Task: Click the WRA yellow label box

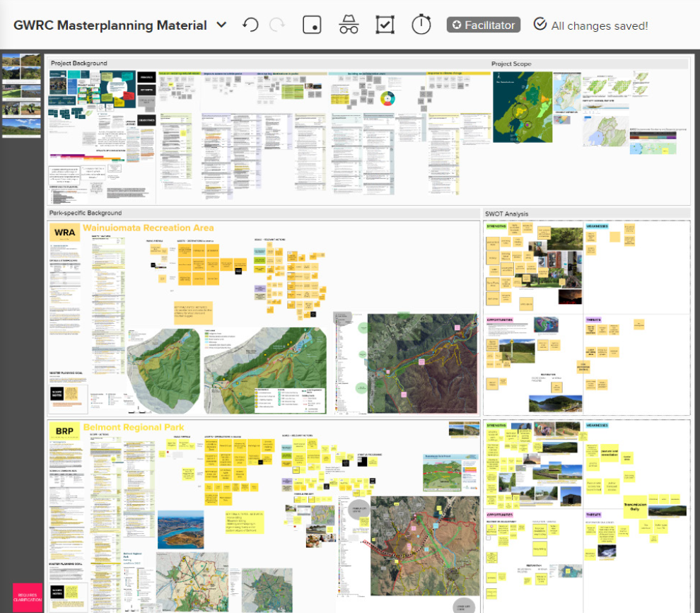Action: (65, 233)
